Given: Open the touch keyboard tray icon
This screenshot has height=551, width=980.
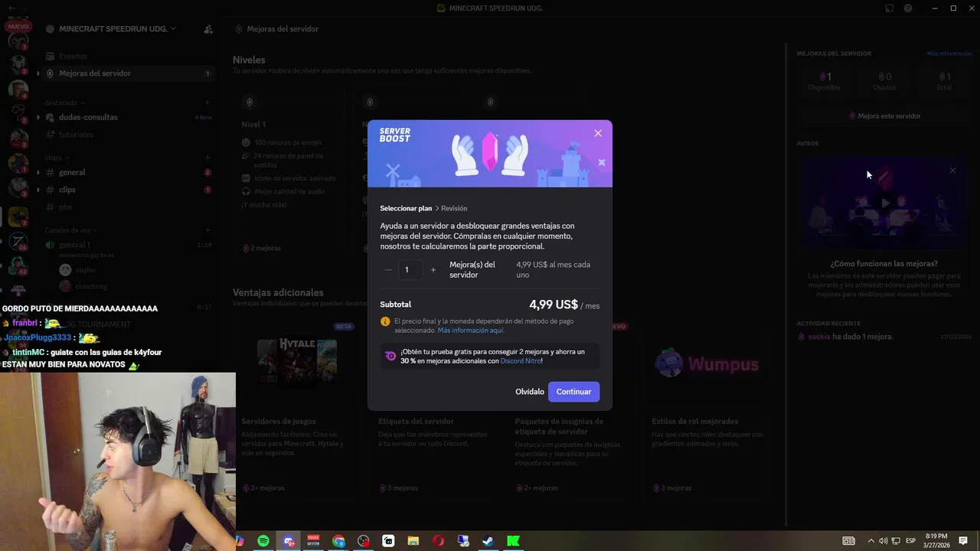Looking at the screenshot, I should (848, 541).
